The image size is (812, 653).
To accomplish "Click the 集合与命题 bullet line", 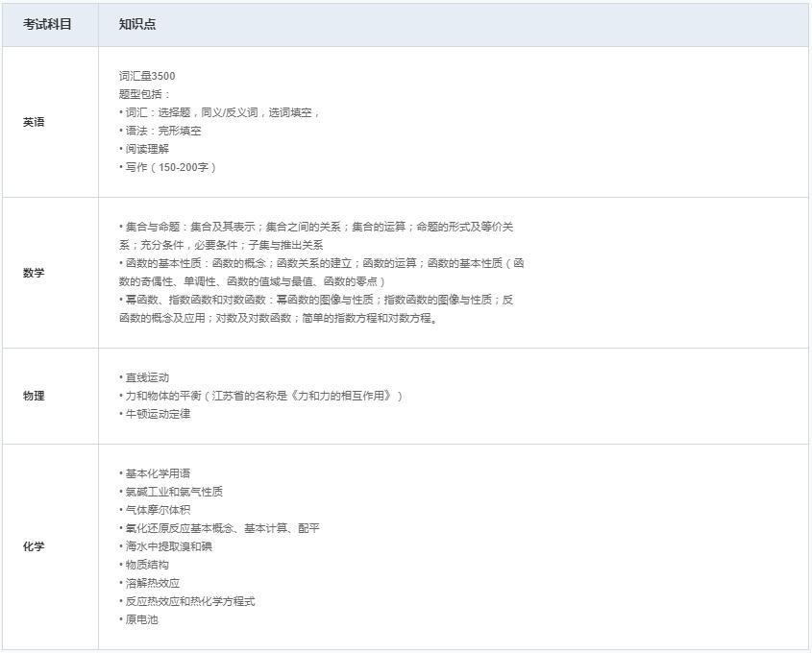I will tap(316, 227).
